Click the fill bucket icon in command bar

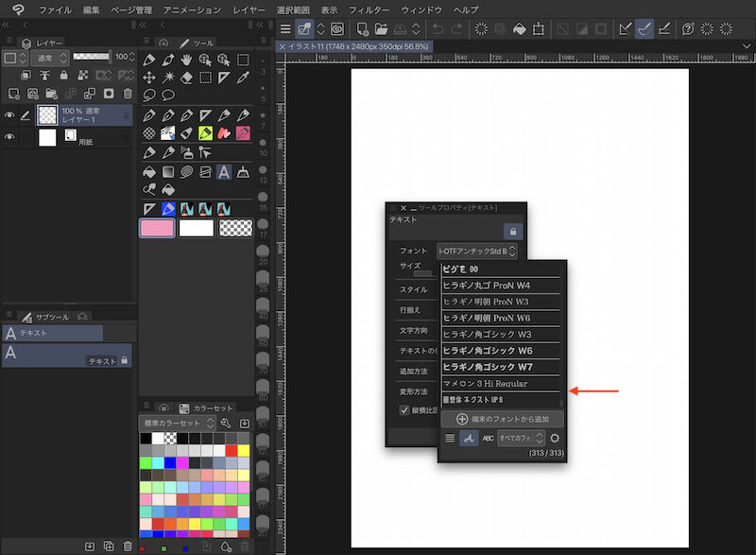pos(519,29)
